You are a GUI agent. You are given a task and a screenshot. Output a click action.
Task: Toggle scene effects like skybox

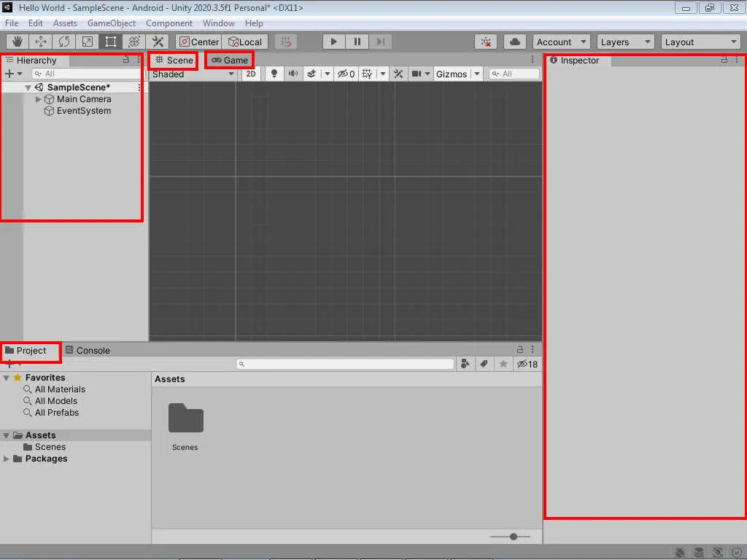(x=311, y=74)
